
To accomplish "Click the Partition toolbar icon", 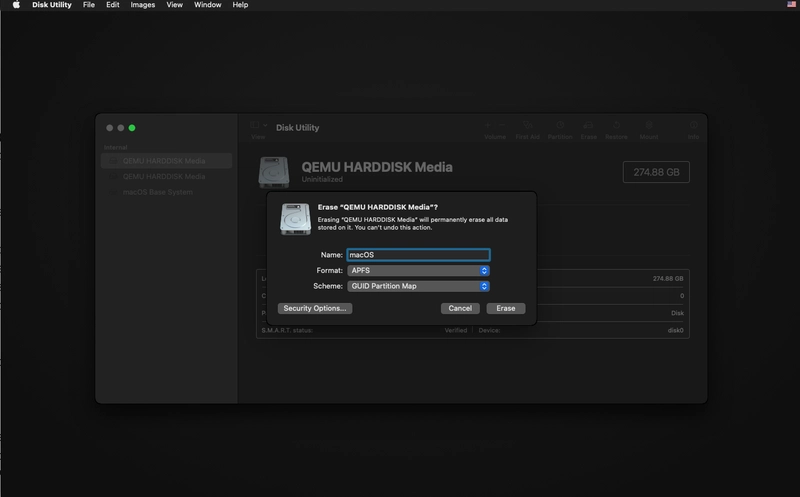I will pos(560,125).
